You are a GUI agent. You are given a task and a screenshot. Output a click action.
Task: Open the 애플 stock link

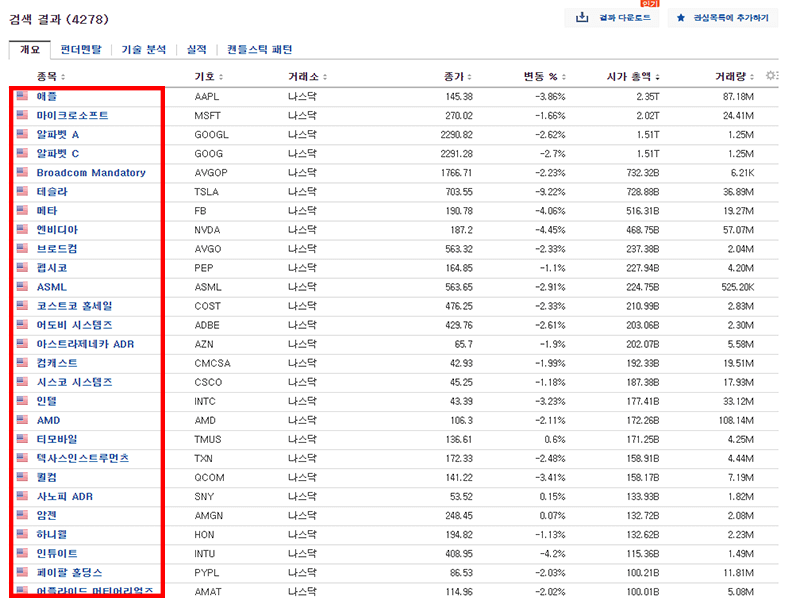pos(46,96)
